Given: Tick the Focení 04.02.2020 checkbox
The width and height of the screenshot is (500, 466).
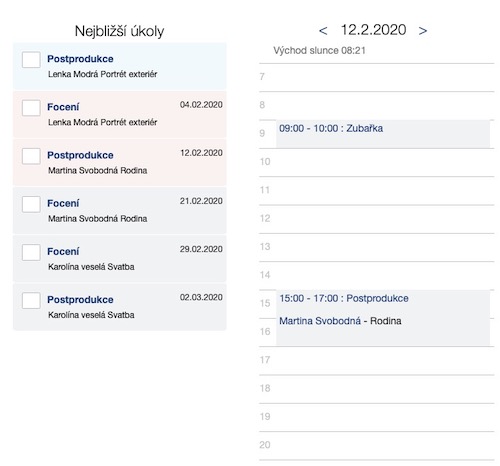Looking at the screenshot, I should [31, 108].
